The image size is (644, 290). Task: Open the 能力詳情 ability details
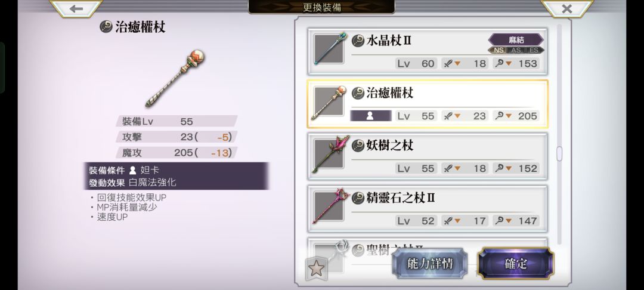(x=429, y=263)
